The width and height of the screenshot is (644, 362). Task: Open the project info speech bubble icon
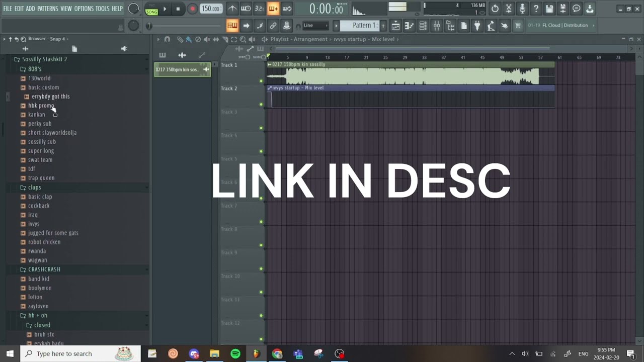tap(577, 9)
